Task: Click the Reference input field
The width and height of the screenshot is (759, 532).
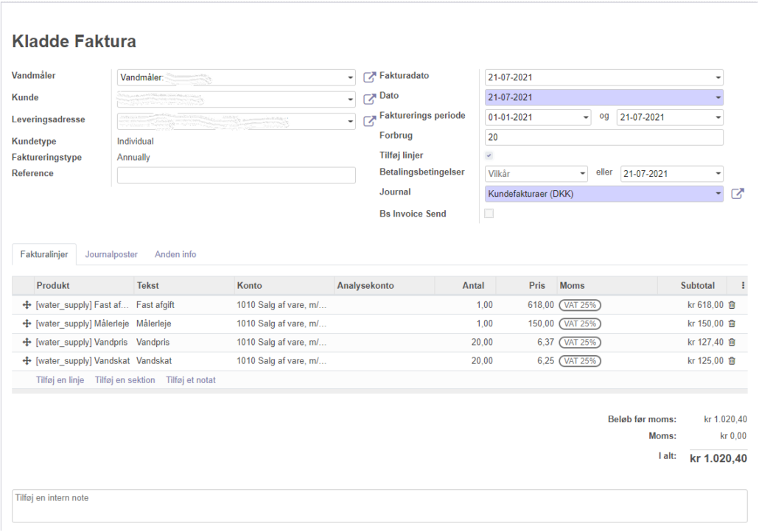Action: [x=237, y=175]
